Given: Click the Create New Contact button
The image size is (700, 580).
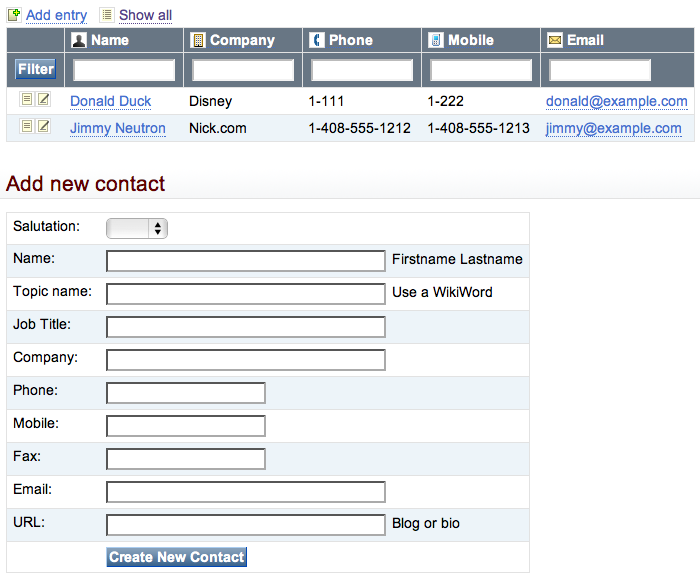Looking at the screenshot, I should 176,557.
